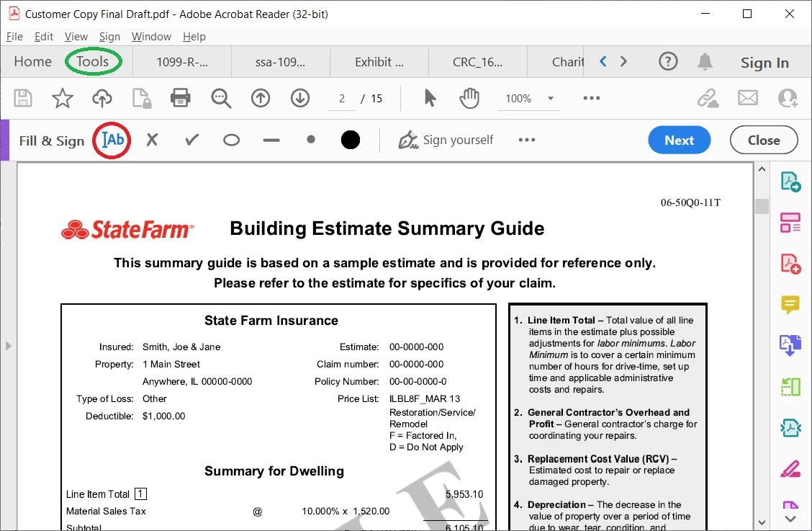The image size is (812, 531).
Task: Click the page number field
Action: (342, 99)
